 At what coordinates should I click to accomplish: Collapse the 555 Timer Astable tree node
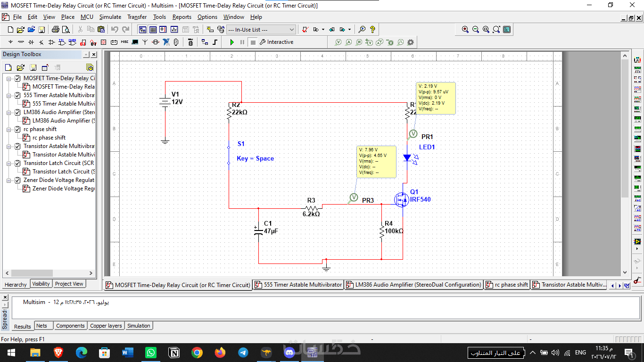[x=9, y=95]
